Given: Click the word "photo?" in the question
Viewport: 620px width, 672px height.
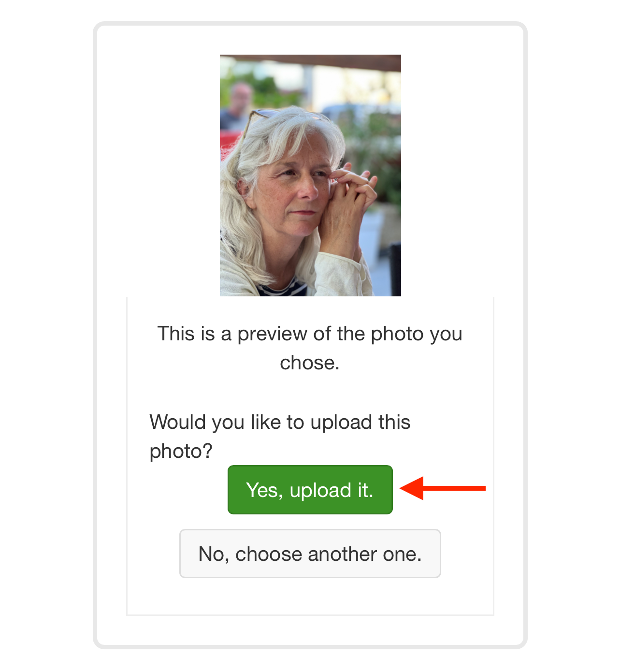Looking at the screenshot, I should coord(181,452).
